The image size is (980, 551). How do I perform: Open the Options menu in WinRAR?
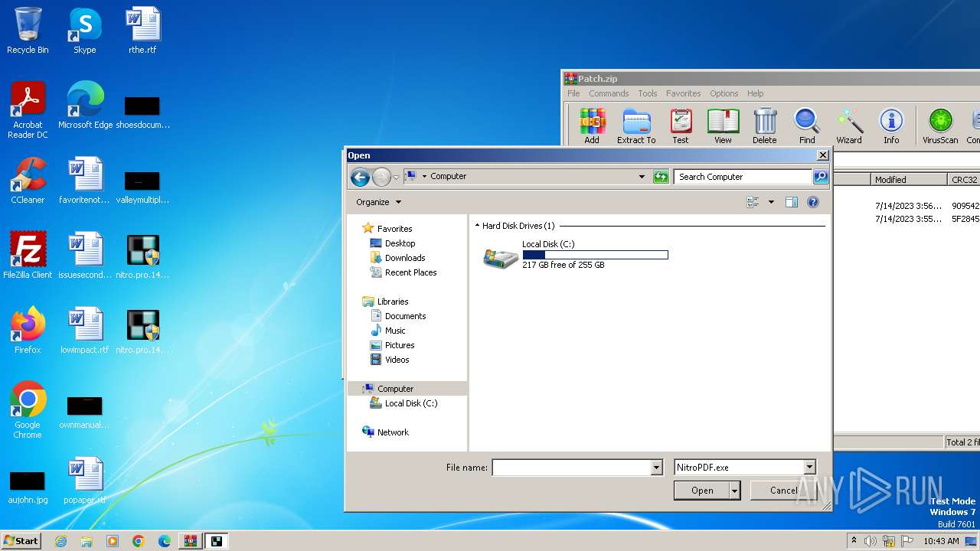click(x=724, y=93)
